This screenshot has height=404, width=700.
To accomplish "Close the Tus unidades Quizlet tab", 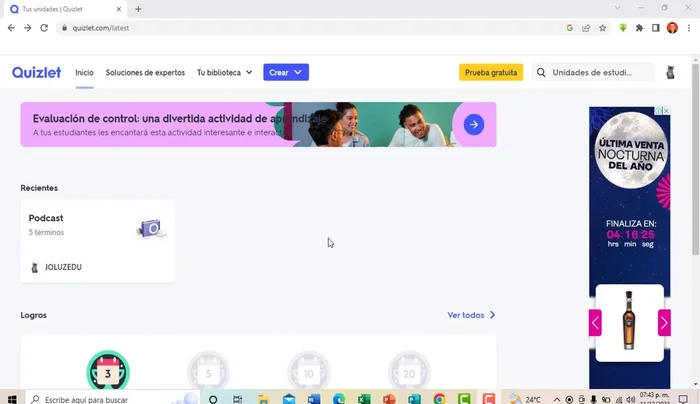I will 119,9.
